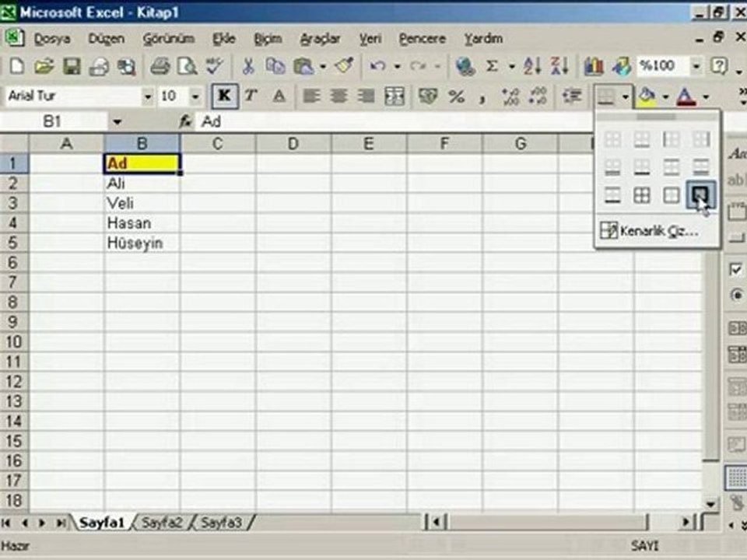The height and width of the screenshot is (560, 747).
Task: Open the Name Box dropdown arrow
Action: [x=117, y=122]
